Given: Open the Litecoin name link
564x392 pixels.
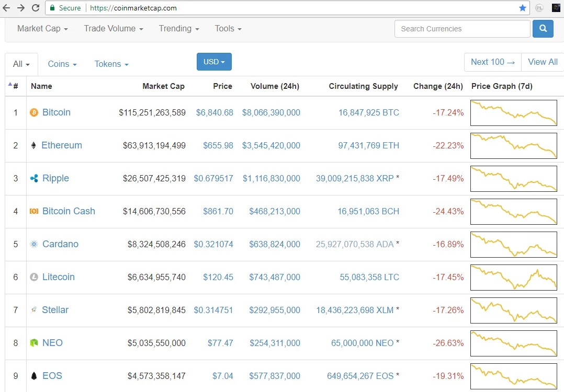Looking at the screenshot, I should [58, 277].
